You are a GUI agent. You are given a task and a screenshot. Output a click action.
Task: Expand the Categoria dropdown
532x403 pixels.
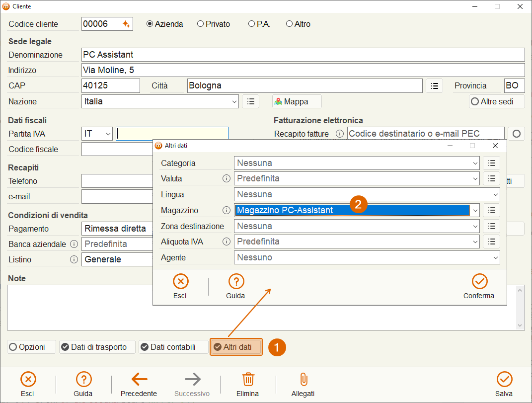tap(475, 163)
